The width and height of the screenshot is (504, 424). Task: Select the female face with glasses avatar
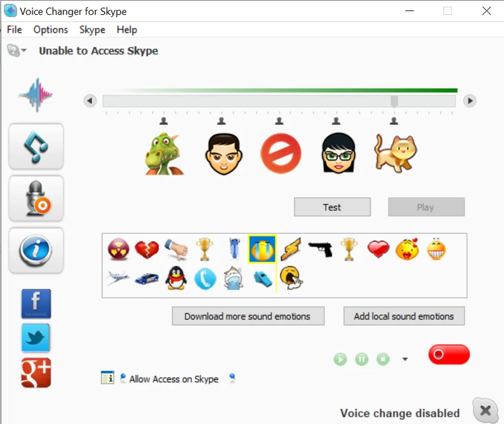coord(338,153)
